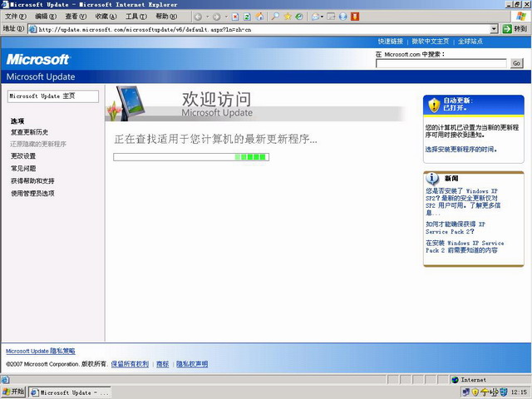Screen dimensions: 532x399
Task: Open the Microsoft Update 隐私策略 footer link
Action: pos(41,351)
